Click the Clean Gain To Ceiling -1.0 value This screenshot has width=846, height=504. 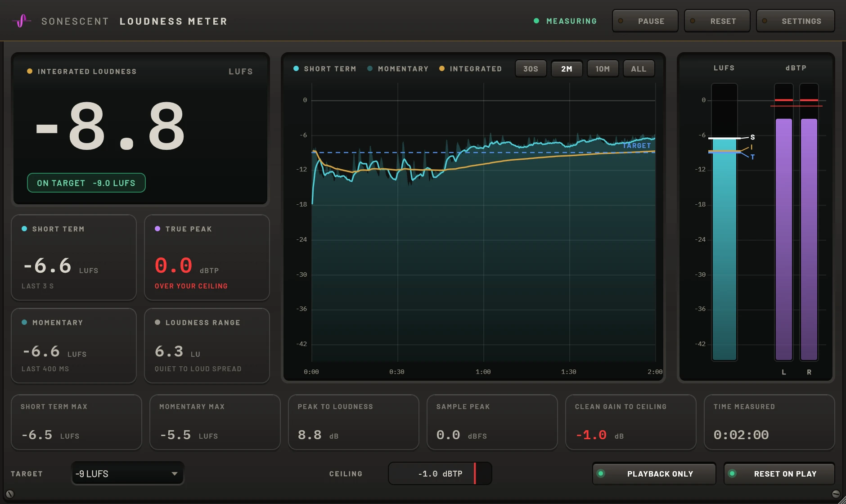(x=591, y=435)
